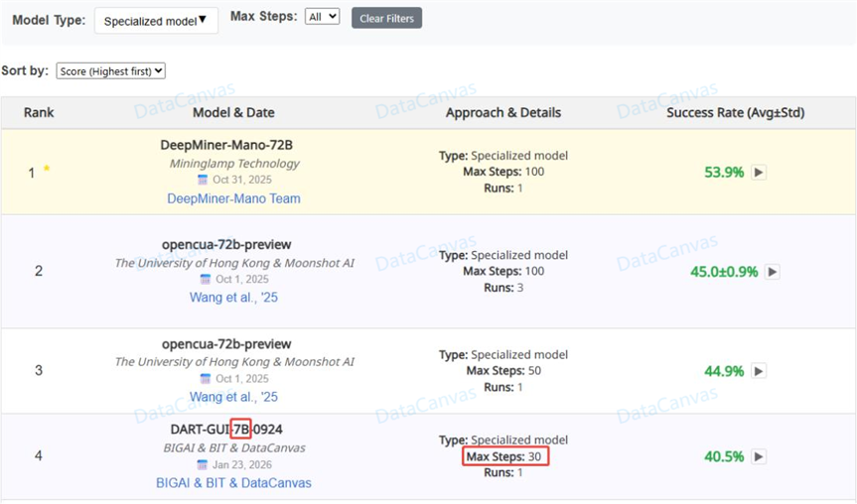Image resolution: width=857 pixels, height=504 pixels.
Task: Expand the 45.0±0.9% score arrow button
Action: [772, 272]
